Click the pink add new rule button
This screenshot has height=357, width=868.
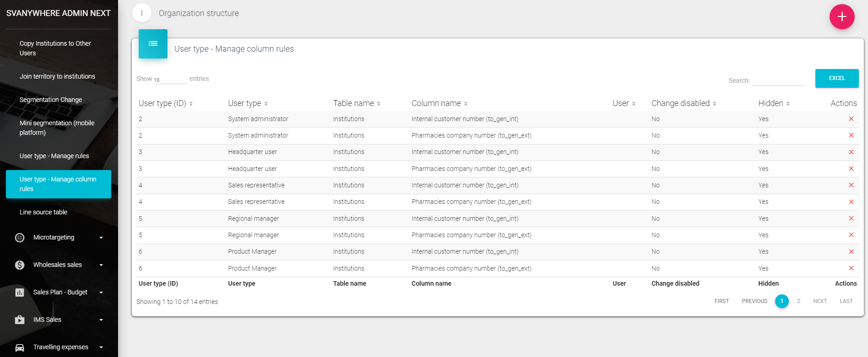[x=841, y=17]
